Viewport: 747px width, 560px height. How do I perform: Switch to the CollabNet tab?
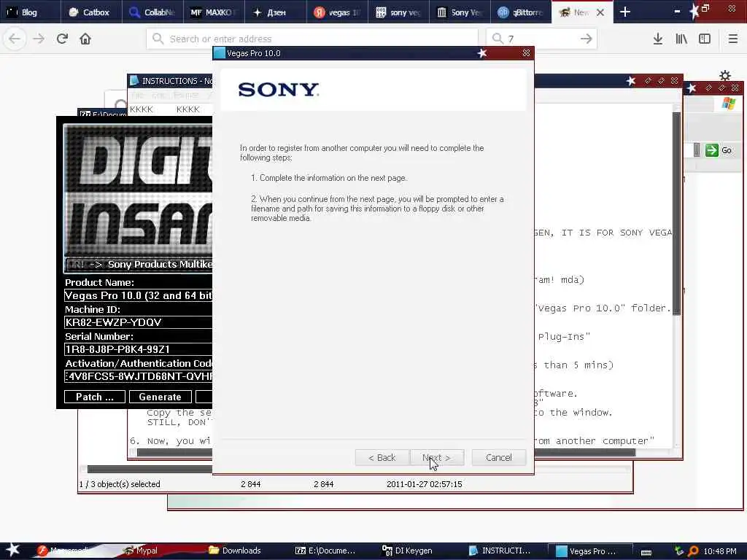(152, 12)
